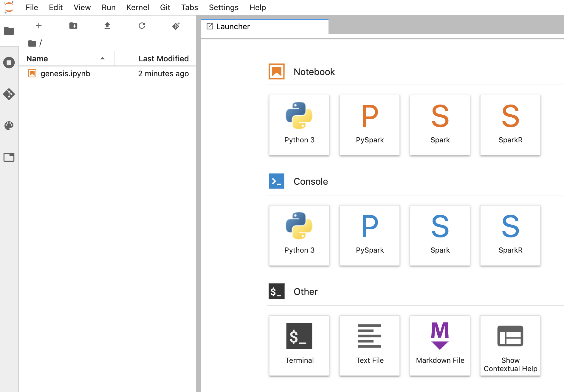The height and width of the screenshot is (392, 564).
Task: Open the Tabs menu
Action: tap(190, 7)
